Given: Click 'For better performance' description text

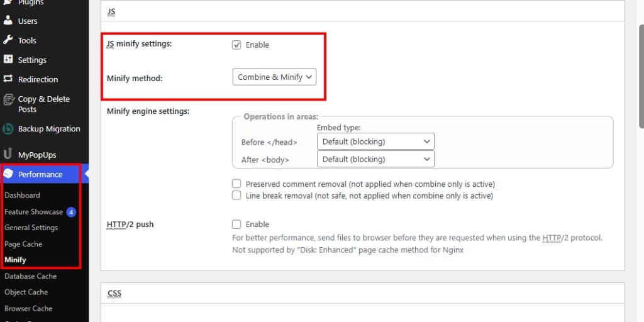Looking at the screenshot, I should pyautogui.click(x=418, y=237).
